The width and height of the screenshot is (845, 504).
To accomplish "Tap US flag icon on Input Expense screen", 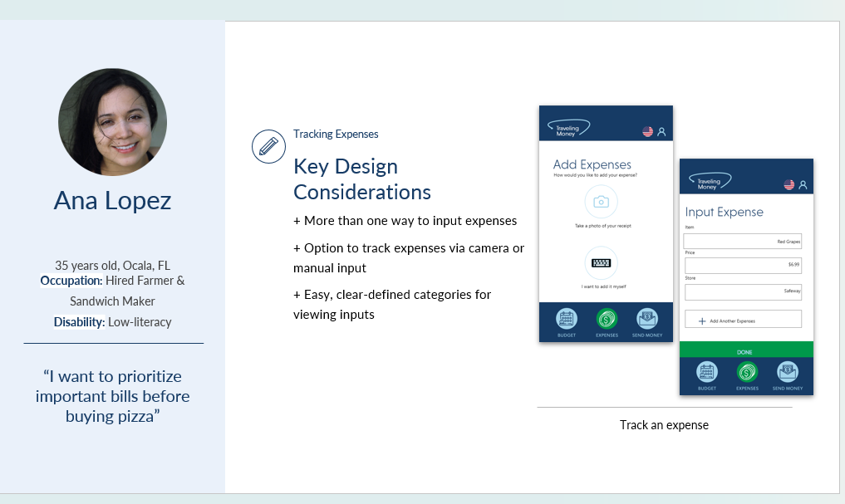I will [789, 184].
